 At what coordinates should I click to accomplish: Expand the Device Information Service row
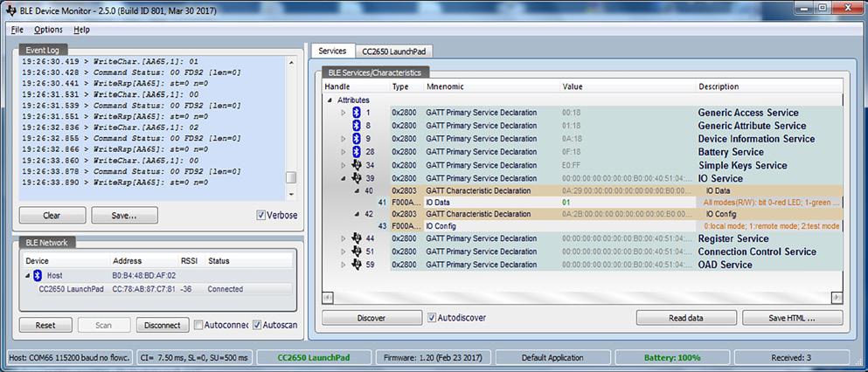pyautogui.click(x=344, y=139)
